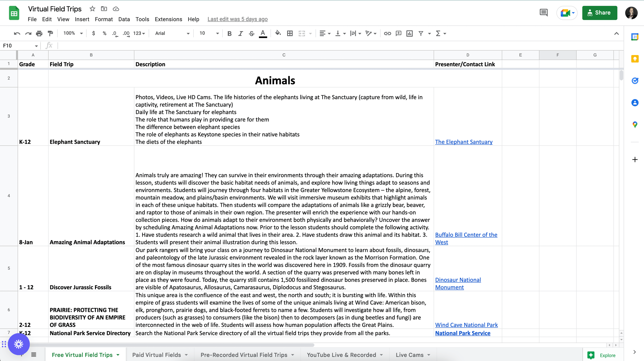Screen dimensions: 644x361
Task: Star the Virtual Field Trips document
Action: 92,9
